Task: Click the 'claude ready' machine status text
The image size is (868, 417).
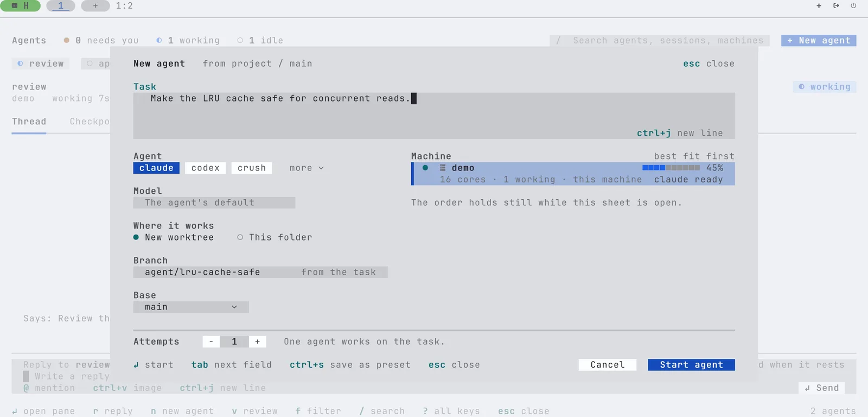Action: [688, 180]
